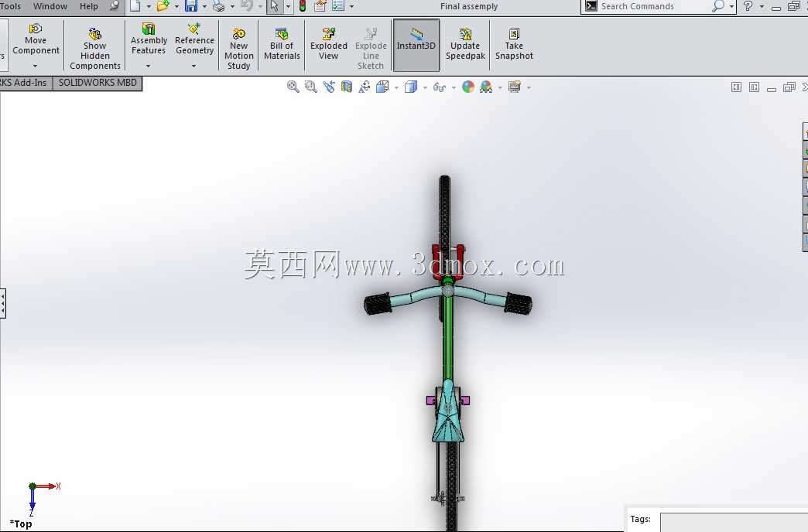The image size is (808, 532).
Task: Click the bike handlebar in viewport
Action: [448, 301]
